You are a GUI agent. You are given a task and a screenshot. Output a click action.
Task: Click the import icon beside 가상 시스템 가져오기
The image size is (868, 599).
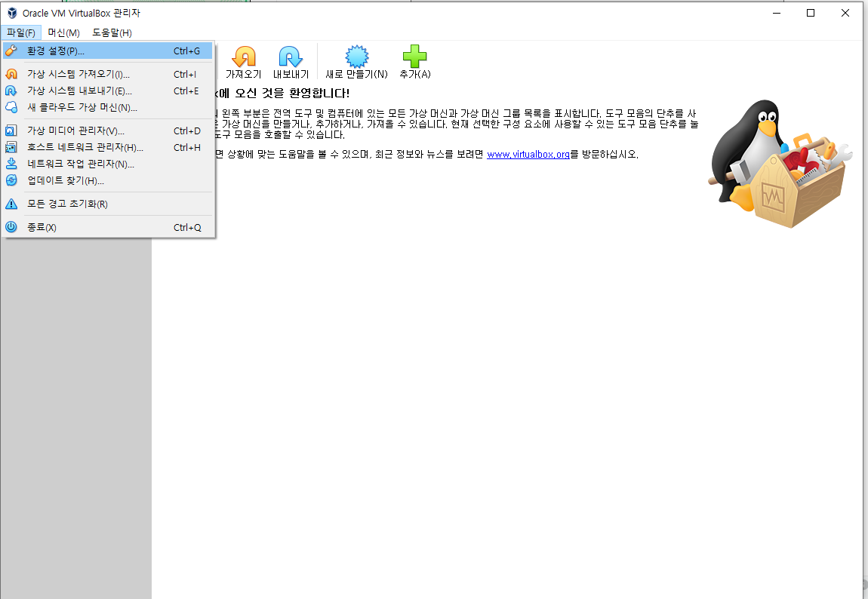pyautogui.click(x=11, y=74)
